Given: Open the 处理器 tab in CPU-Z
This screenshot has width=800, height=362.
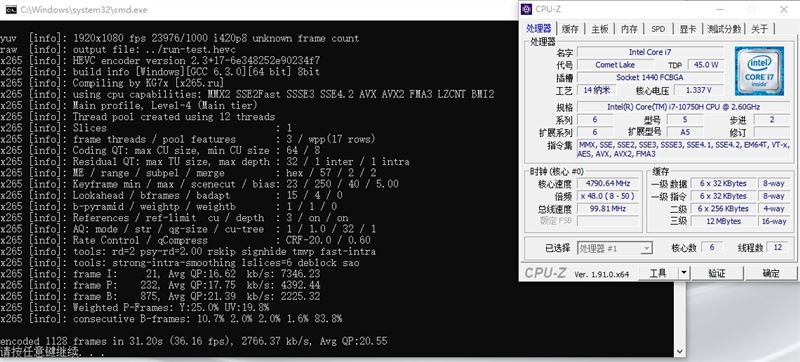Looking at the screenshot, I should click(x=539, y=29).
